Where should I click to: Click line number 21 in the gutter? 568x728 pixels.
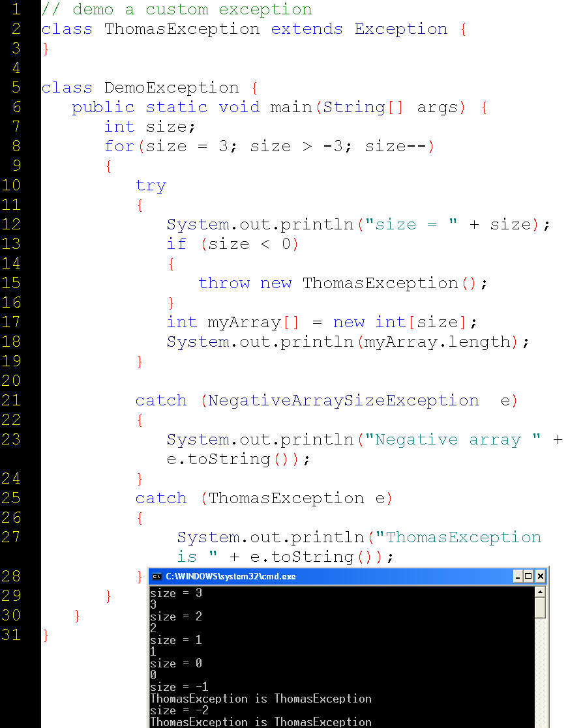point(11,400)
